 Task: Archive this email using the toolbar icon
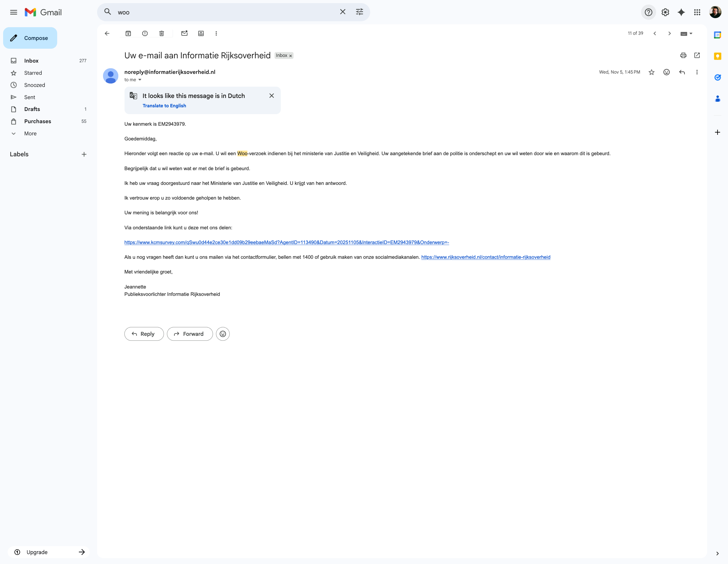(x=128, y=33)
